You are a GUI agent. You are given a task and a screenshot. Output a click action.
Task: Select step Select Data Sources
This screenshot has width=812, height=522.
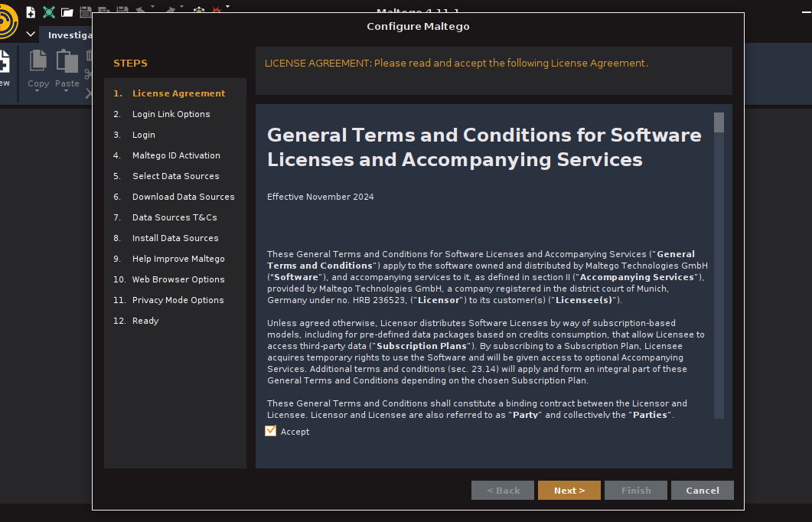[x=166, y=176]
